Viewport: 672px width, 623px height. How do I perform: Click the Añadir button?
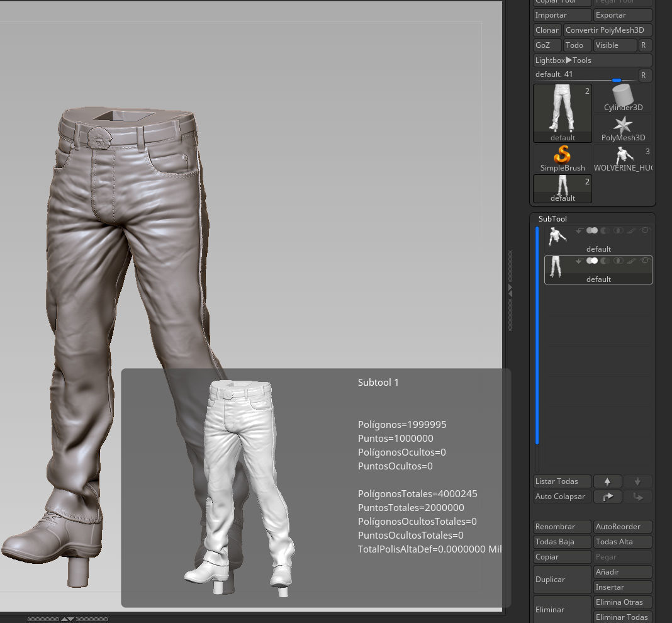click(623, 572)
